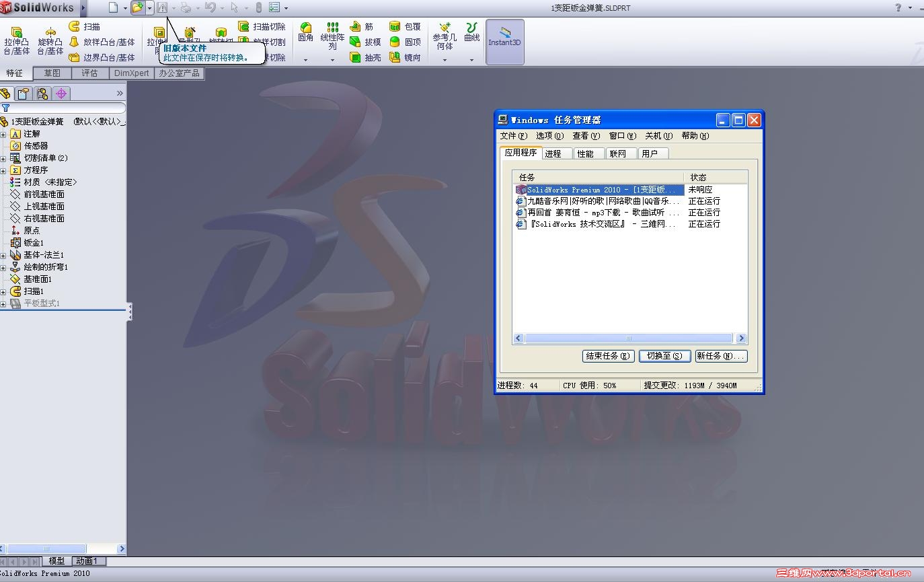The width and height of the screenshot is (924, 582).
Task: Open the dropdown arrow below 线性阵列
Action: click(x=332, y=60)
